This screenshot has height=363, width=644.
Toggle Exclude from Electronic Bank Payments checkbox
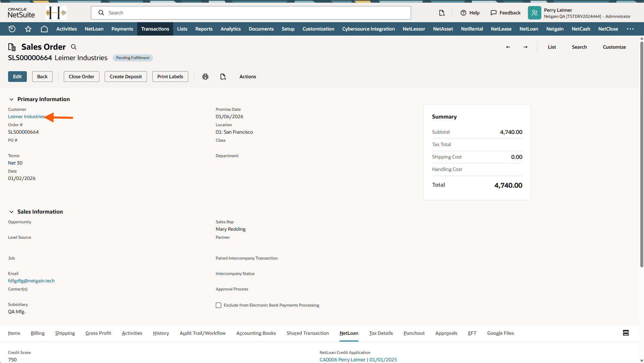[x=218, y=305]
